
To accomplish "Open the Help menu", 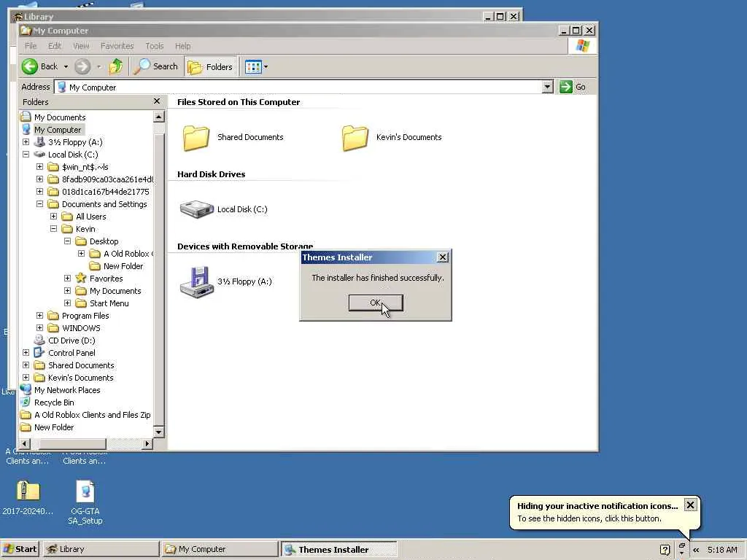I will coord(182,46).
